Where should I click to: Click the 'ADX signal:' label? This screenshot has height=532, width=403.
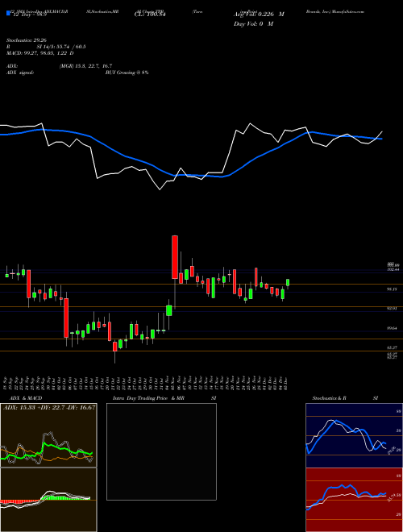pos(19,73)
